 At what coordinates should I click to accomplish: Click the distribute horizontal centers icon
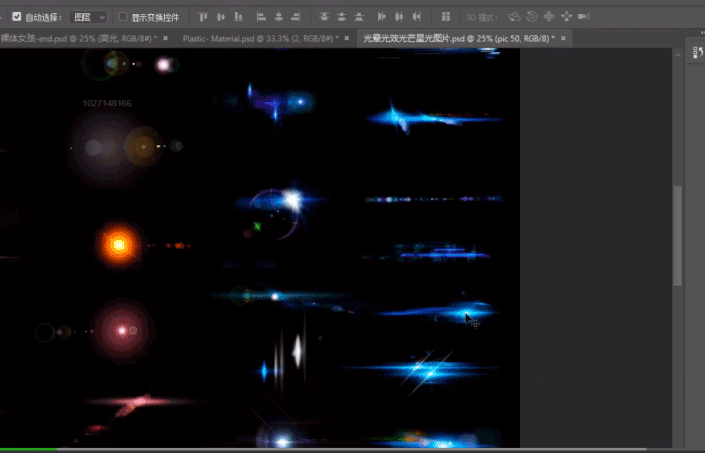[x=399, y=17]
